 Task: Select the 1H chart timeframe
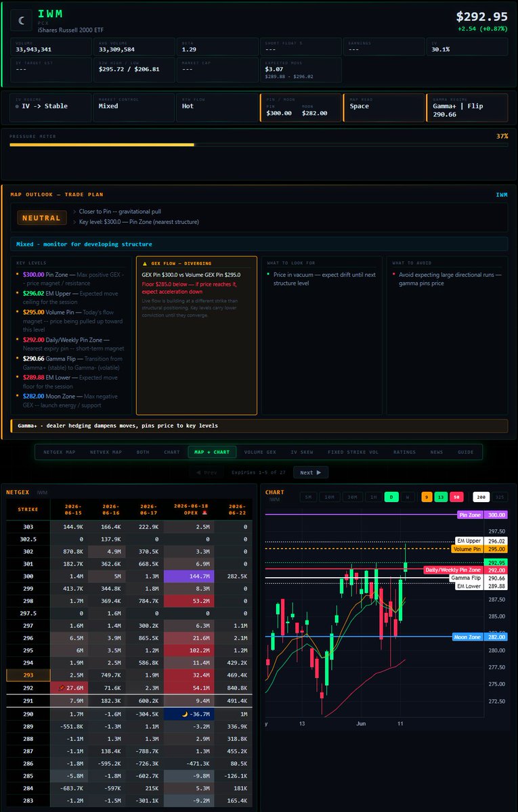point(373,497)
